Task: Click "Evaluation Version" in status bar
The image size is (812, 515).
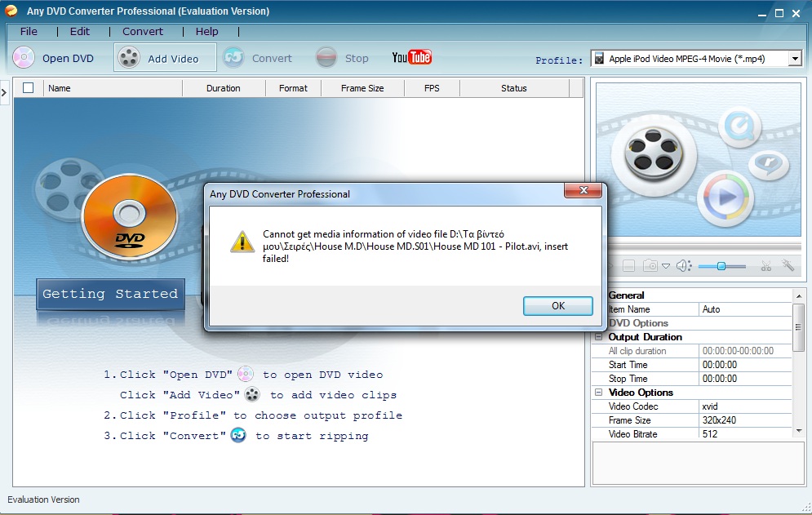Action: coord(43,499)
